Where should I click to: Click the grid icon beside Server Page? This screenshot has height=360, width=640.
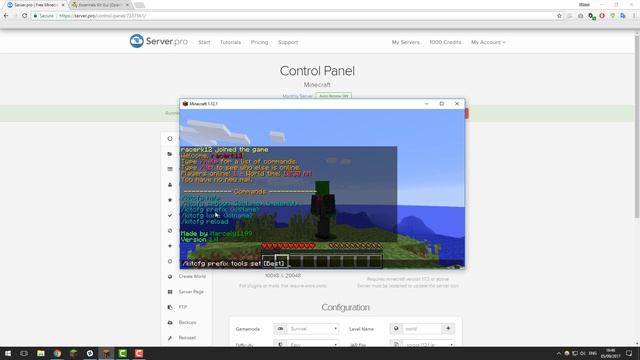point(170,292)
